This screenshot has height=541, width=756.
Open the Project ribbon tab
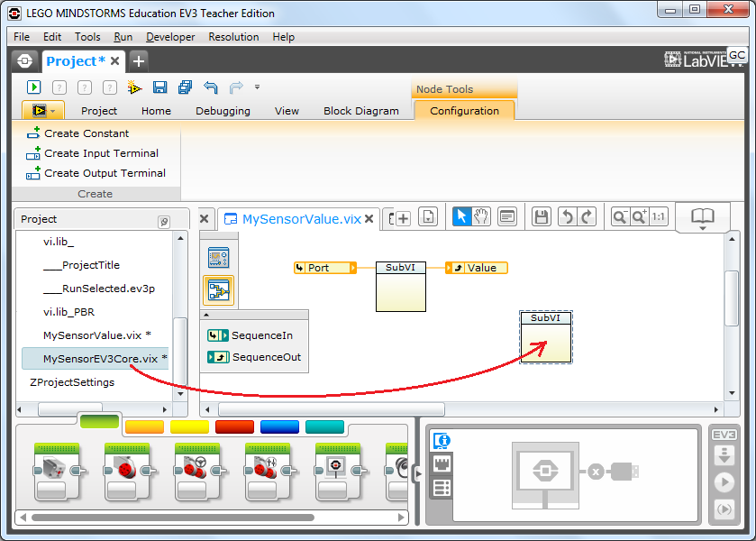pyautogui.click(x=99, y=111)
